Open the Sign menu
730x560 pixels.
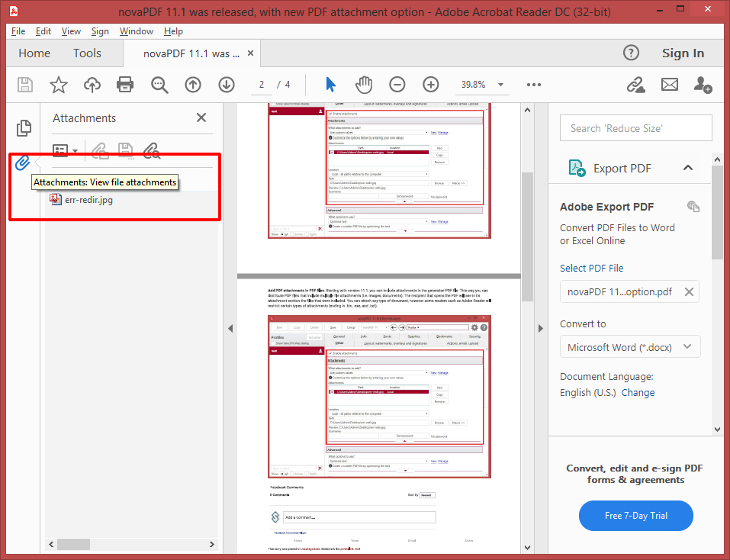100,31
